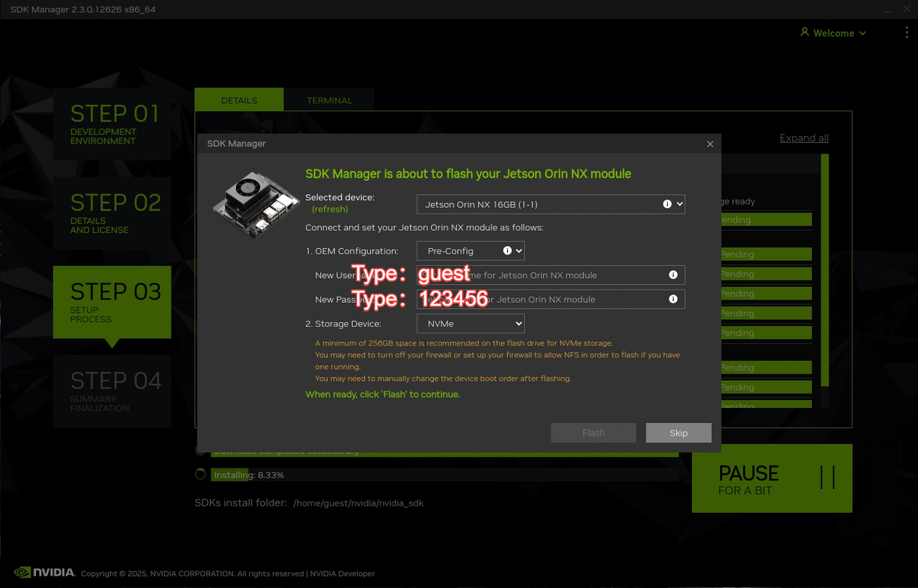Focus the New Password input field

point(551,300)
